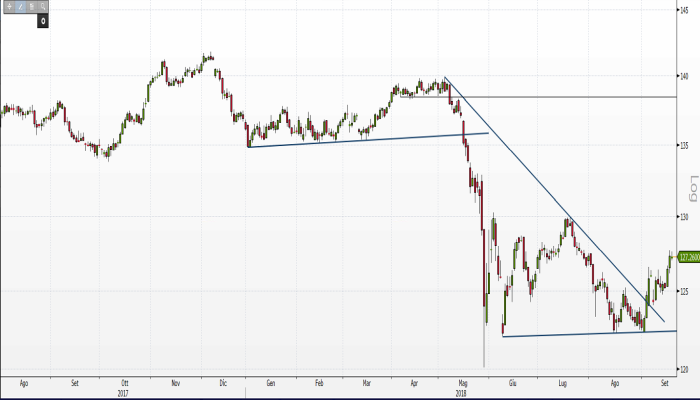Screen dimensions: 700x400
Task: Activate the trendline drawing tool
Action: 20,7
